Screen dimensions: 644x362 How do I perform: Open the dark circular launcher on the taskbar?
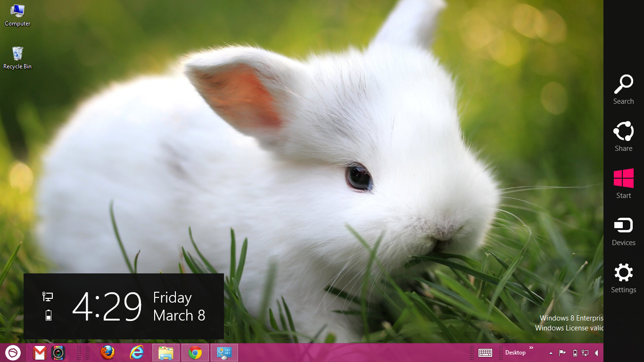14,352
